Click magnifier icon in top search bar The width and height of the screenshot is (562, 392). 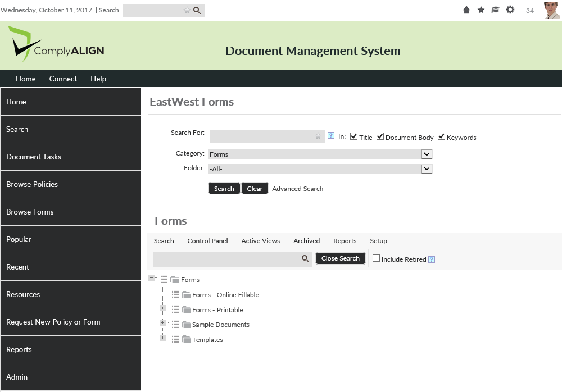pyautogui.click(x=197, y=10)
